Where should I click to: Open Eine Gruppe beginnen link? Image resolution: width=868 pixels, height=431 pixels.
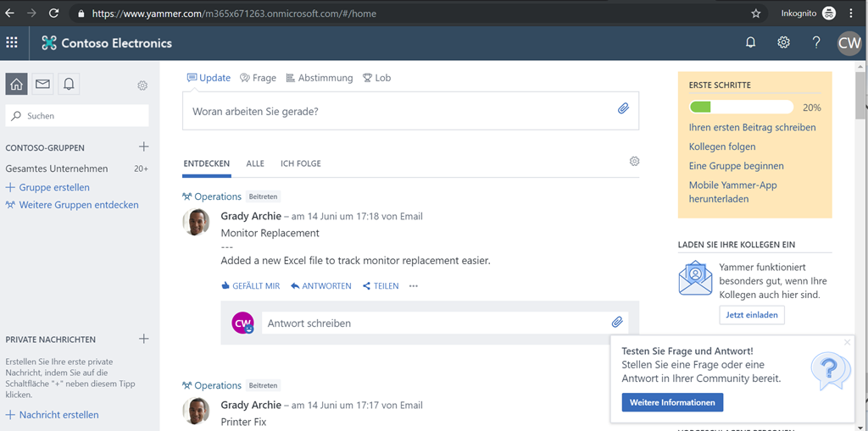(736, 166)
